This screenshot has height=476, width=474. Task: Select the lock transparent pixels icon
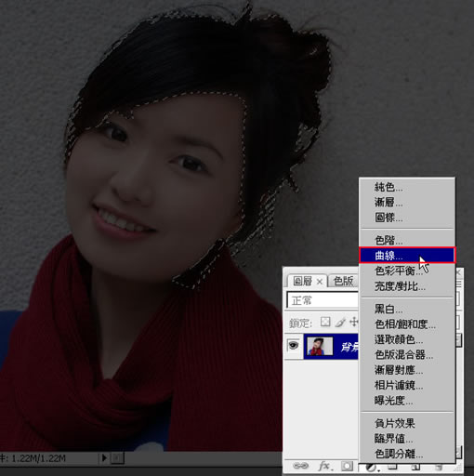pos(325,322)
